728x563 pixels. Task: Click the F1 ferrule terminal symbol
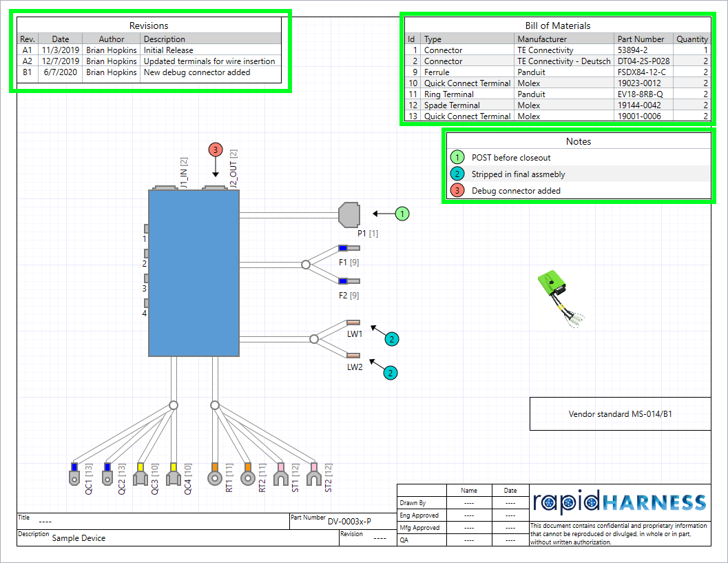pyautogui.click(x=349, y=248)
